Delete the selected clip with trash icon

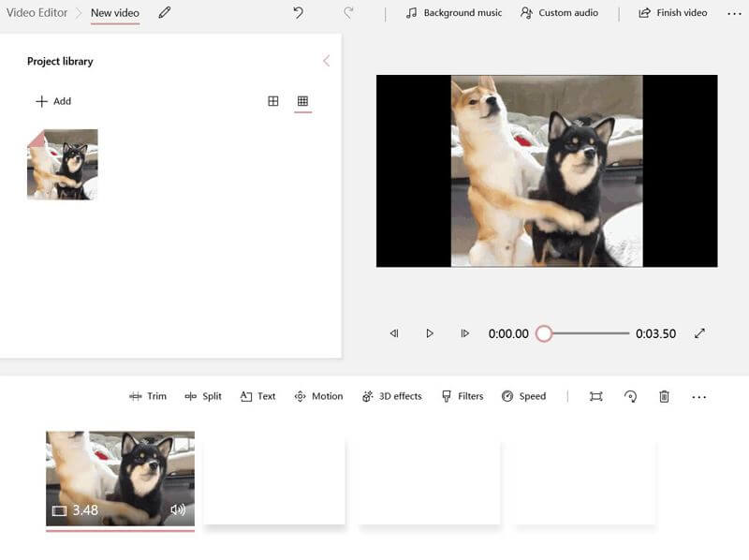click(x=665, y=396)
